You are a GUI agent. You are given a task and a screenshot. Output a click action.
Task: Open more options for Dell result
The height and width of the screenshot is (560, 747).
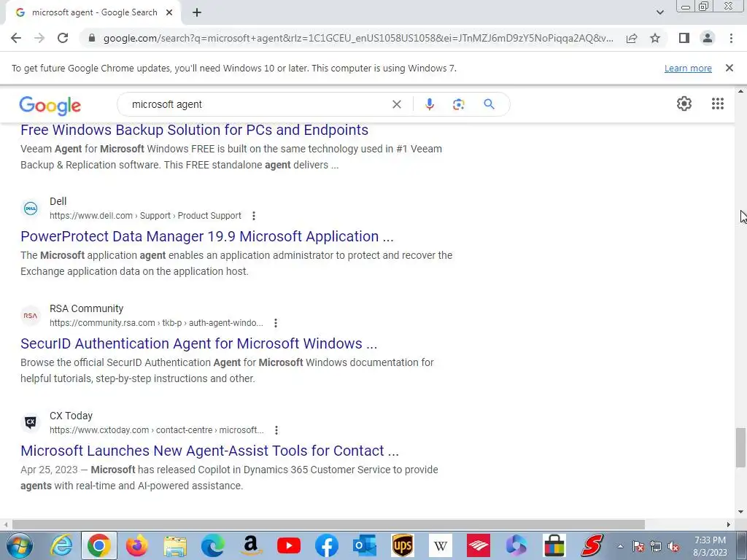coord(253,216)
